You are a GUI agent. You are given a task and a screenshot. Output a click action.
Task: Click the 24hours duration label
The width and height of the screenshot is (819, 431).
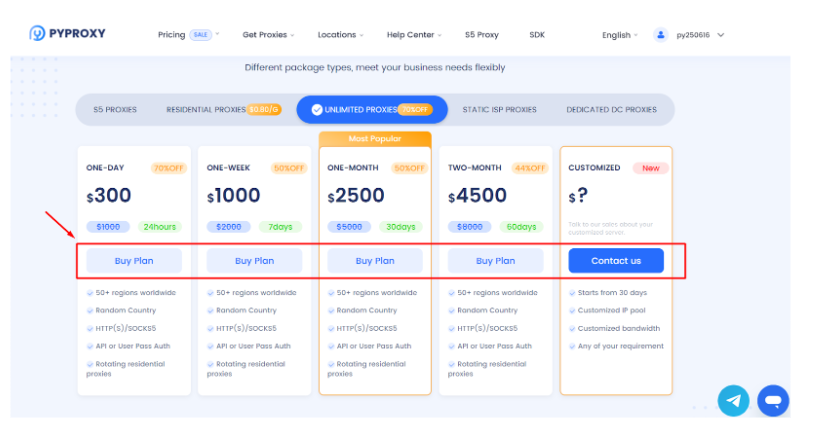(x=160, y=227)
